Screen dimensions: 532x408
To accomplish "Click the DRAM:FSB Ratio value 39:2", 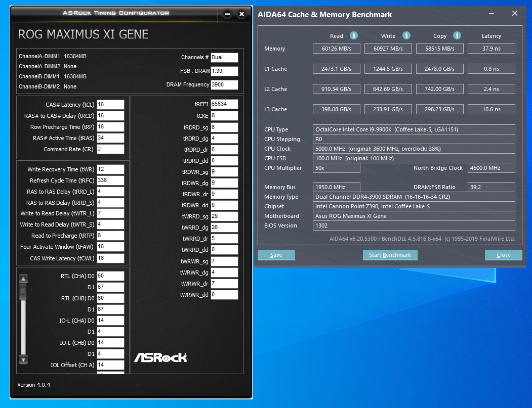I will [x=492, y=187].
